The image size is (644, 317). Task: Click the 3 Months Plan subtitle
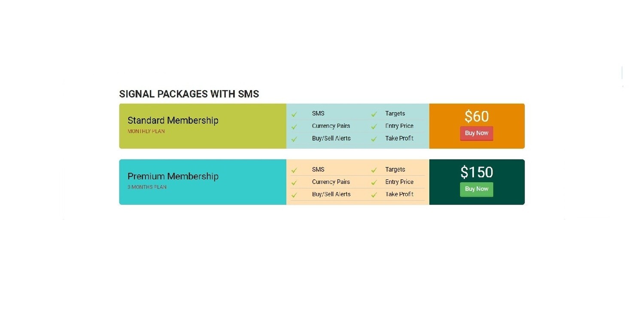[x=147, y=187]
